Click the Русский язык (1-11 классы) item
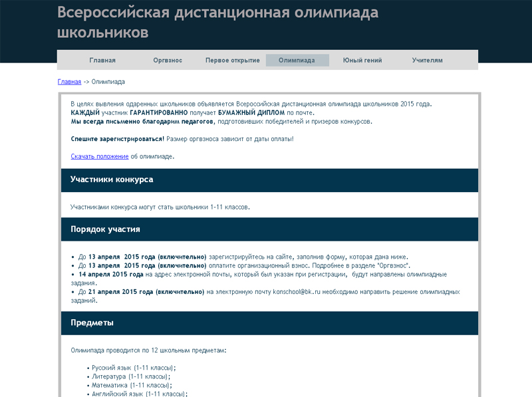Viewport: 532px width, 397px height. 134,368
